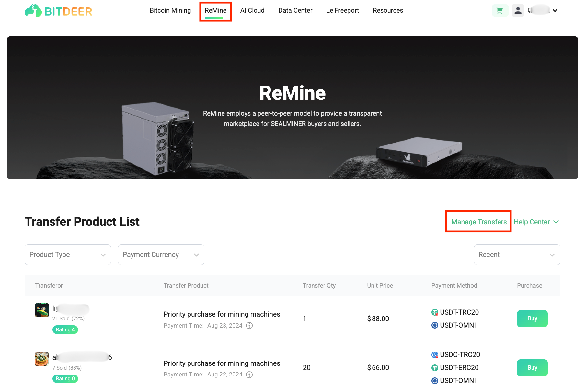Click the user profile avatar icon
The height and width of the screenshot is (392, 585).
point(518,11)
